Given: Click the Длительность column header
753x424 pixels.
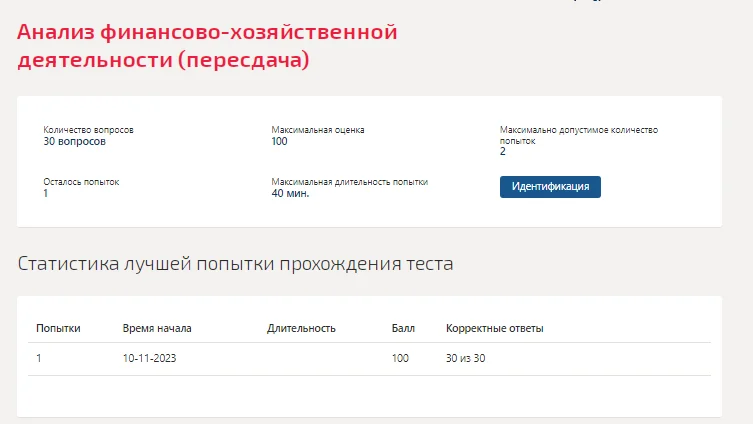Looking at the screenshot, I should pyautogui.click(x=301, y=328).
